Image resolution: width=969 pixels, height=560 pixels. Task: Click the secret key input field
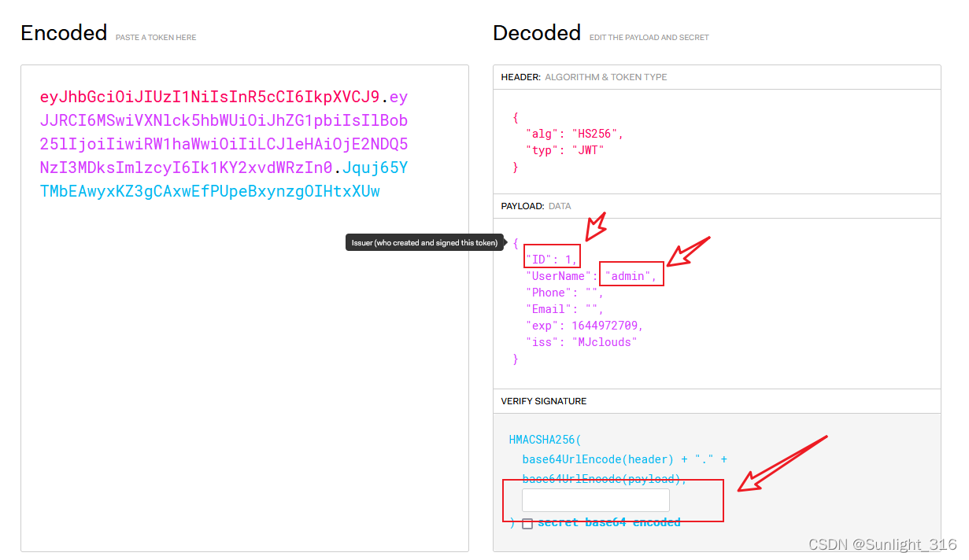click(596, 500)
